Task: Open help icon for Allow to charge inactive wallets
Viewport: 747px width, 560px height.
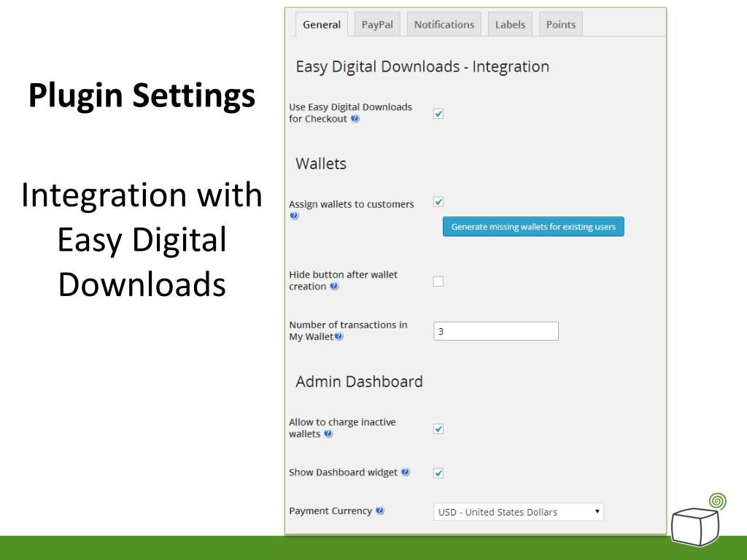Action: click(x=328, y=434)
